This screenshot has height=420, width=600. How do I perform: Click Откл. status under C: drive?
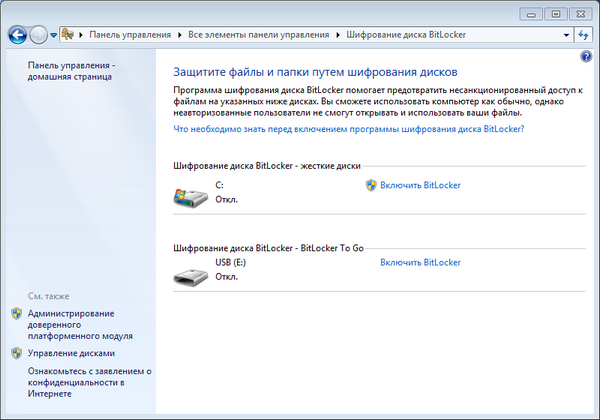tap(227, 200)
